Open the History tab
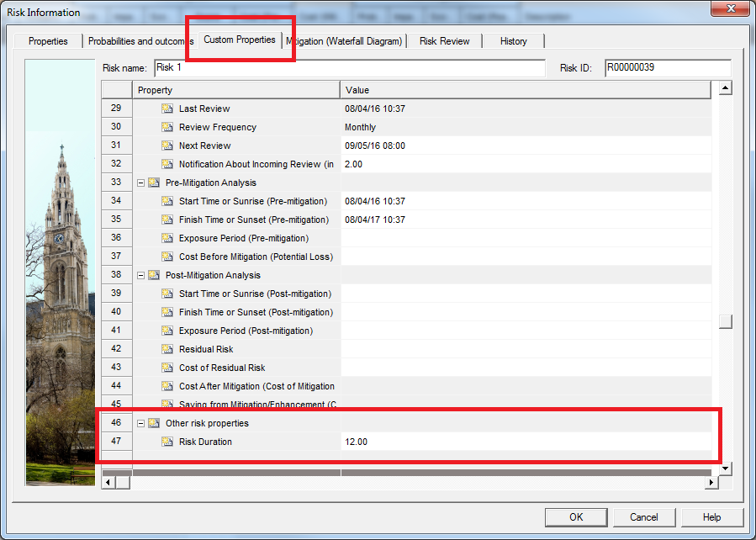The width and height of the screenshot is (756, 540). tap(513, 41)
